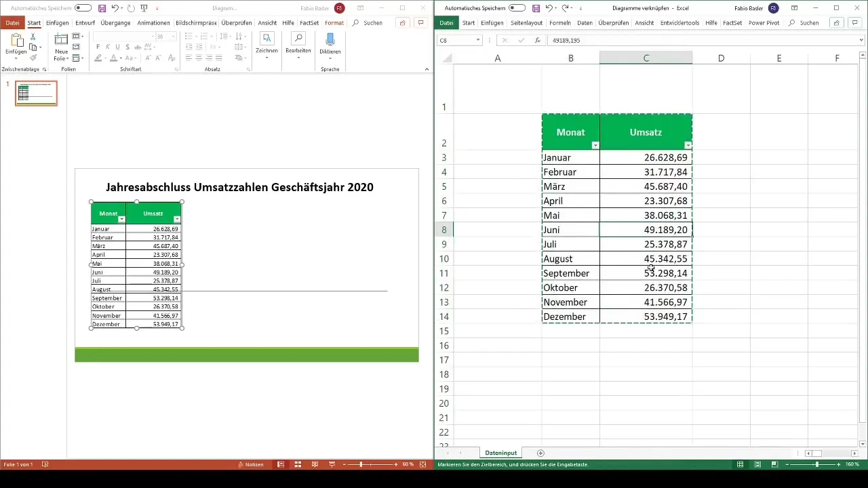Viewport: 868px width, 488px height.
Task: Click the Save icon in PowerPoint
Action: (x=102, y=8)
